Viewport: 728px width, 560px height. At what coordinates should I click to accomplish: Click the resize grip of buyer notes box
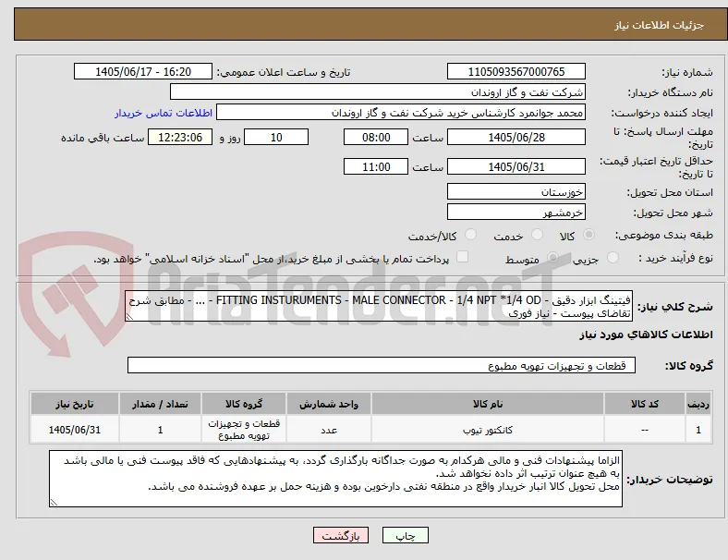(54, 503)
